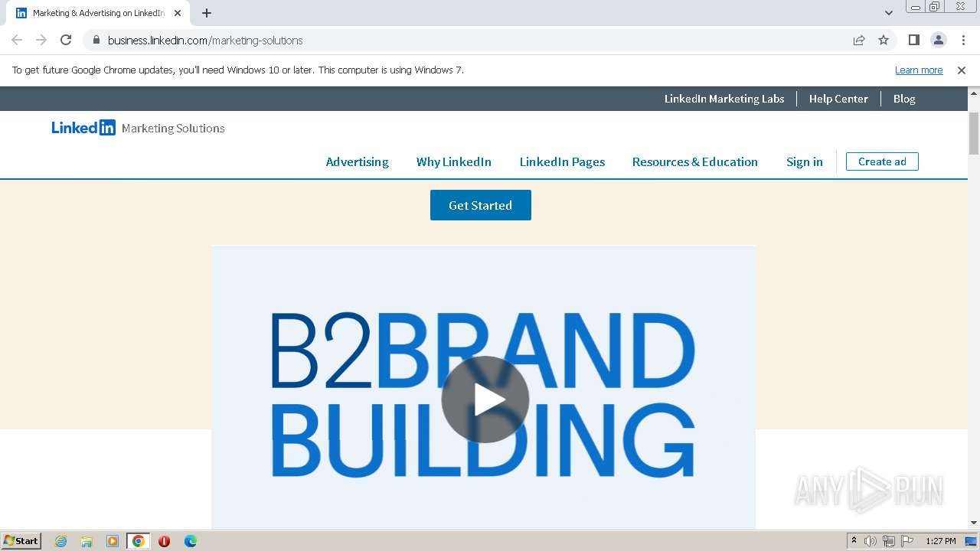
Task: Open the media player taskbar icon
Action: (113, 541)
